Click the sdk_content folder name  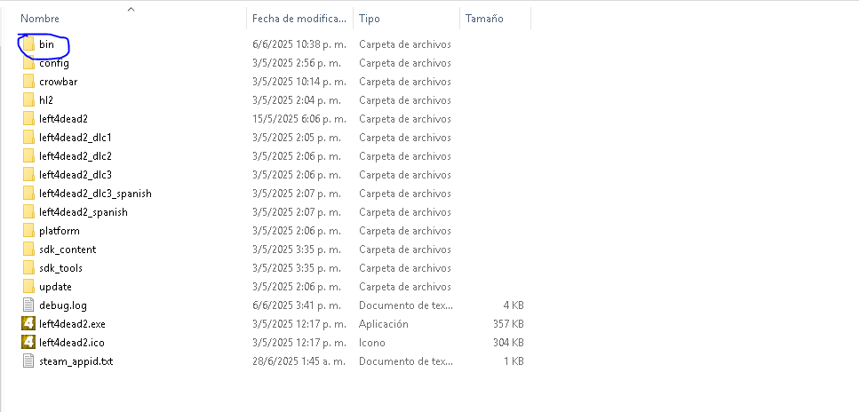tap(68, 250)
